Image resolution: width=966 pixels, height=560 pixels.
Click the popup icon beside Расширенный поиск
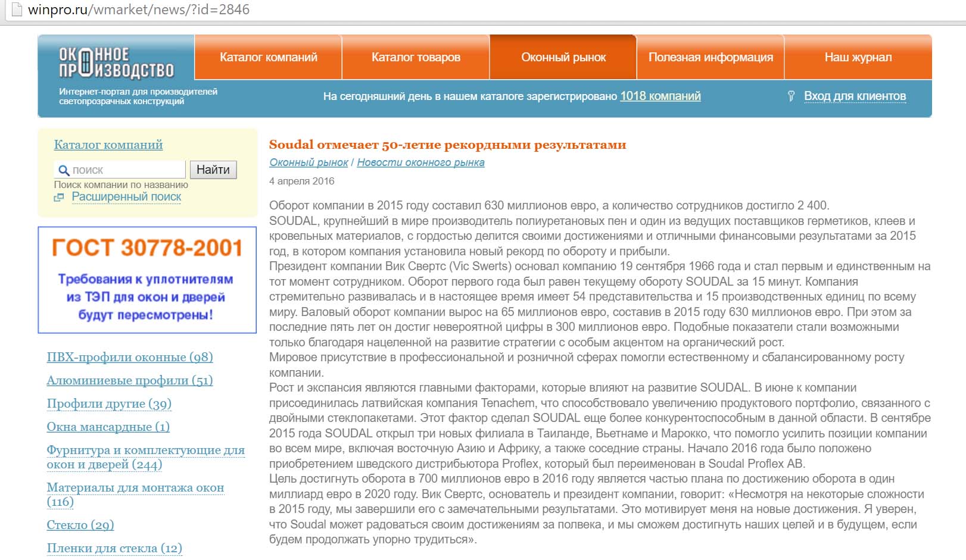coord(59,198)
